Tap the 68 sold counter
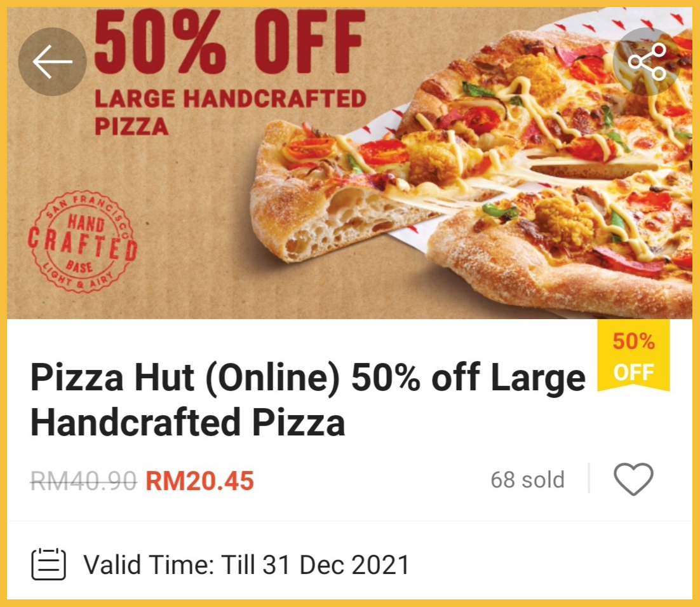 (527, 480)
